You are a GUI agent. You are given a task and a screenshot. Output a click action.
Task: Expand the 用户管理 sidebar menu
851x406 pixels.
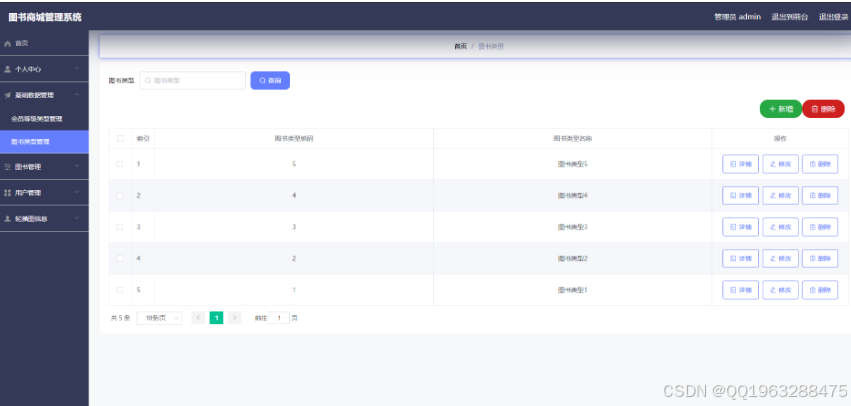[44, 193]
